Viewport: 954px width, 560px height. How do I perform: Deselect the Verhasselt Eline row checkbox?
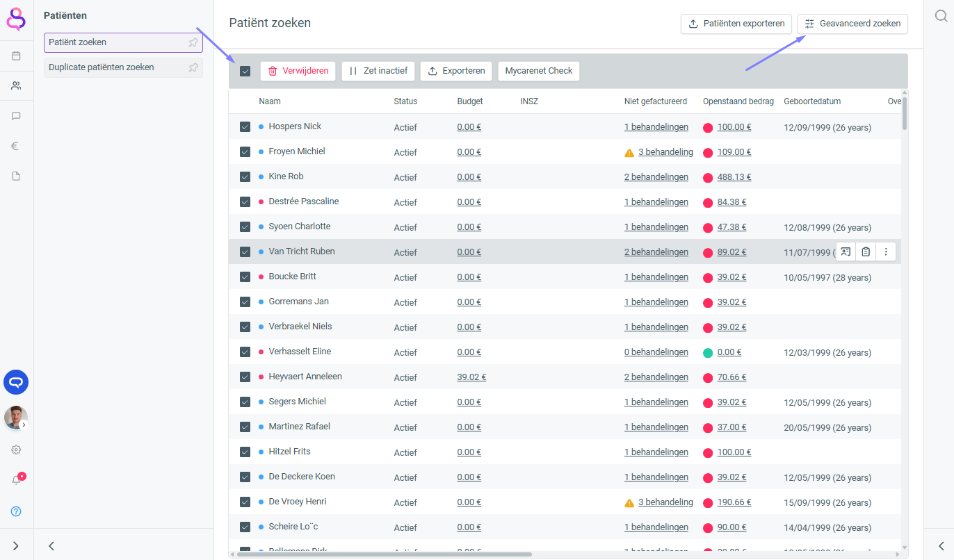[x=245, y=352]
